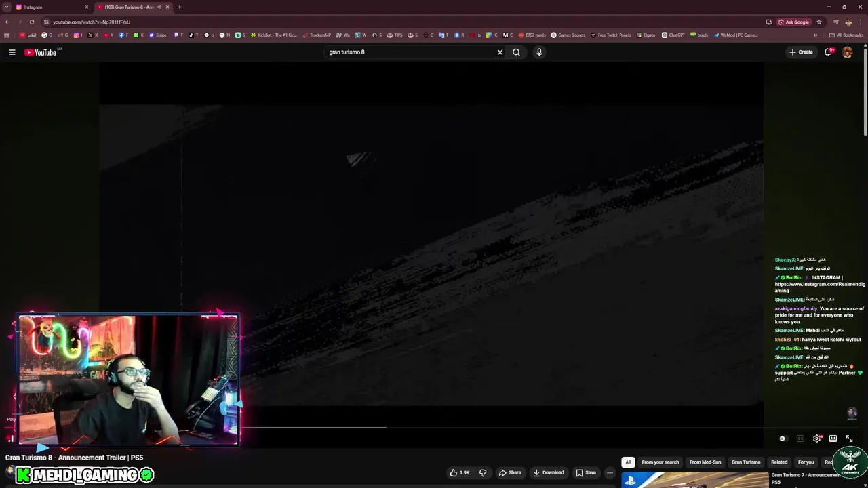Screen dimensions: 868x488
Task: Mute the Gran Turismo tab audio icon
Action: point(159,7)
